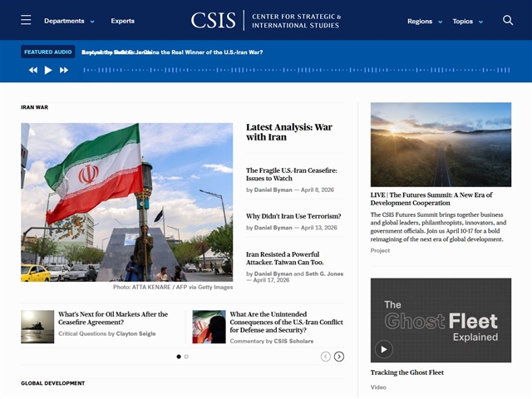532x399 pixels.
Task: Open LIVE Futures Summit headline
Action: [431, 199]
